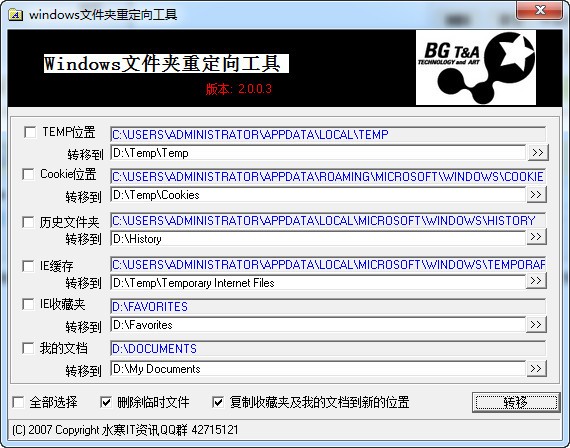Image resolution: width=570 pixels, height=448 pixels.
Task: Edit the Temporary Internet Files destination field
Action: 318,283
